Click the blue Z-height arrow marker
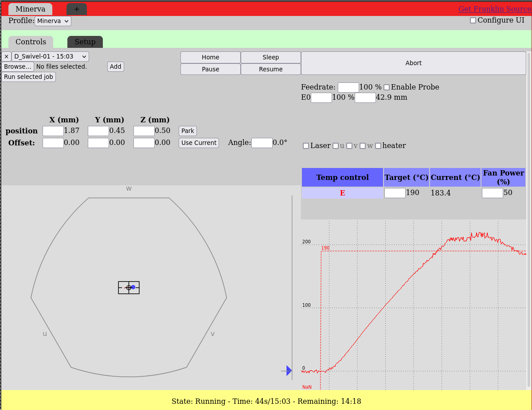This screenshot has width=532, height=410. pos(289,371)
